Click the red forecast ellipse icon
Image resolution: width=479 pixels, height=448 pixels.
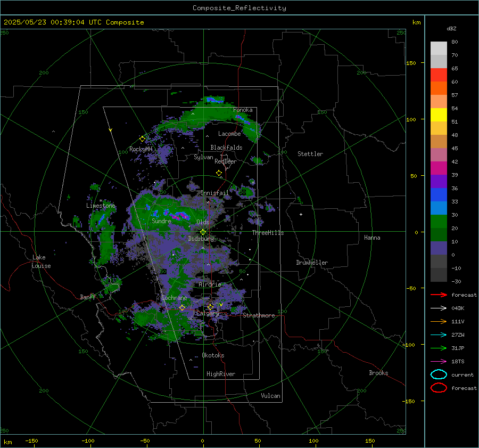point(439,388)
